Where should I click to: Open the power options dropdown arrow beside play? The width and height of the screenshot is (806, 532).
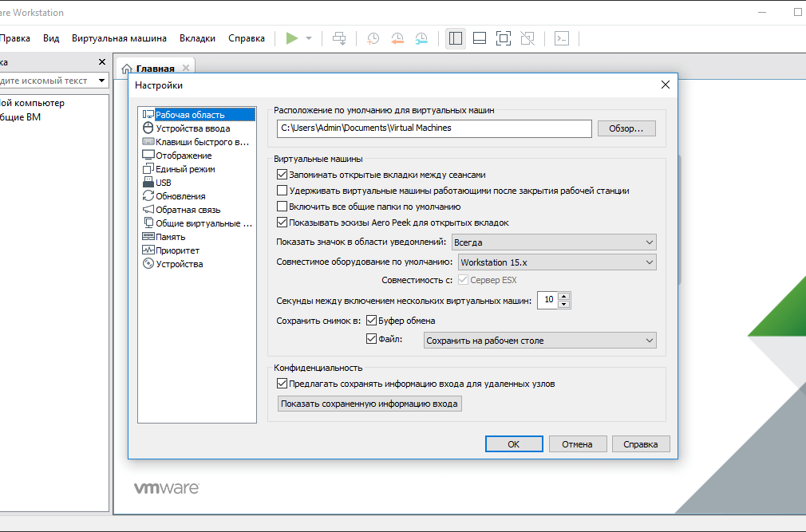309,38
